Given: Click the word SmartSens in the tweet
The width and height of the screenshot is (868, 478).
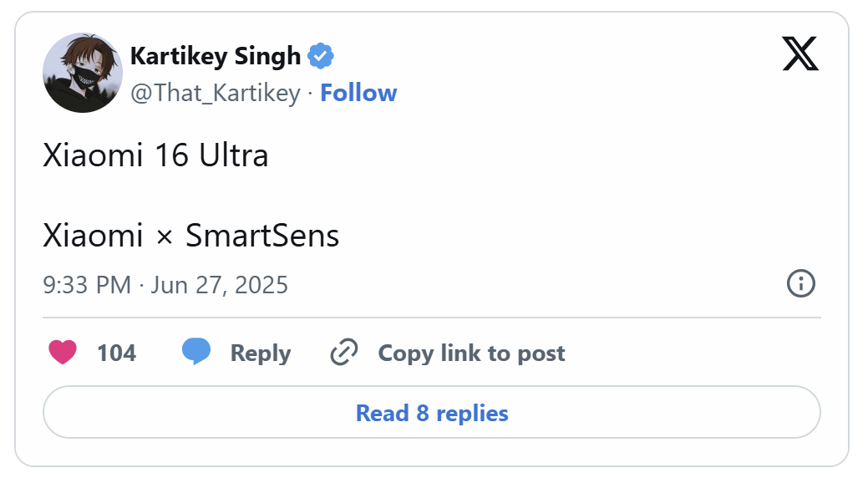Looking at the screenshot, I should point(262,236).
